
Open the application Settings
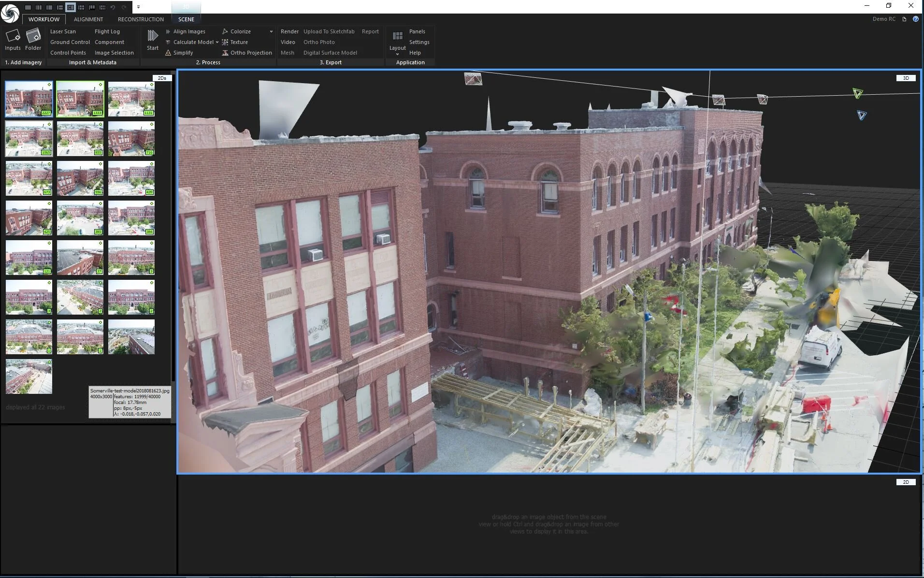(419, 42)
